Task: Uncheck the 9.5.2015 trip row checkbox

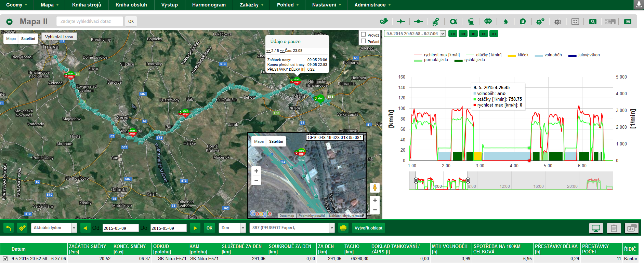Action: 5,259
